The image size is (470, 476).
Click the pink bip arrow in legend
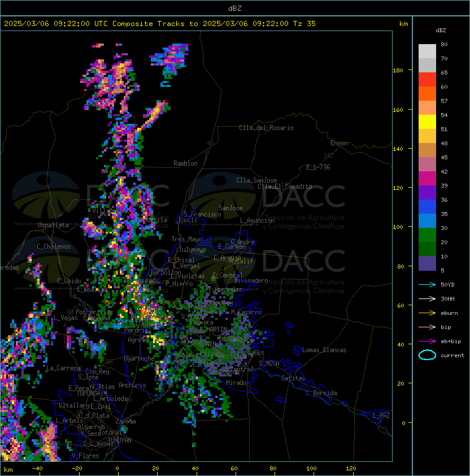(427, 327)
